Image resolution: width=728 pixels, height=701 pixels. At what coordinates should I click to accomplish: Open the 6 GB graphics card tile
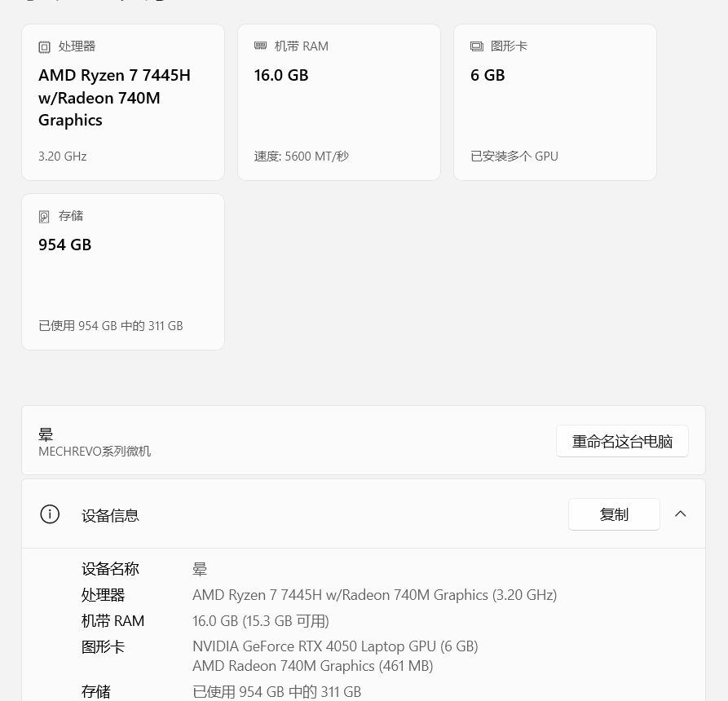pyautogui.click(x=555, y=102)
